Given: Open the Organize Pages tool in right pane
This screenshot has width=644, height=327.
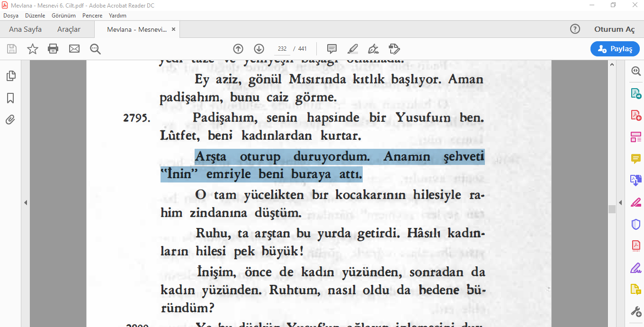Looking at the screenshot, I should click(x=635, y=137).
